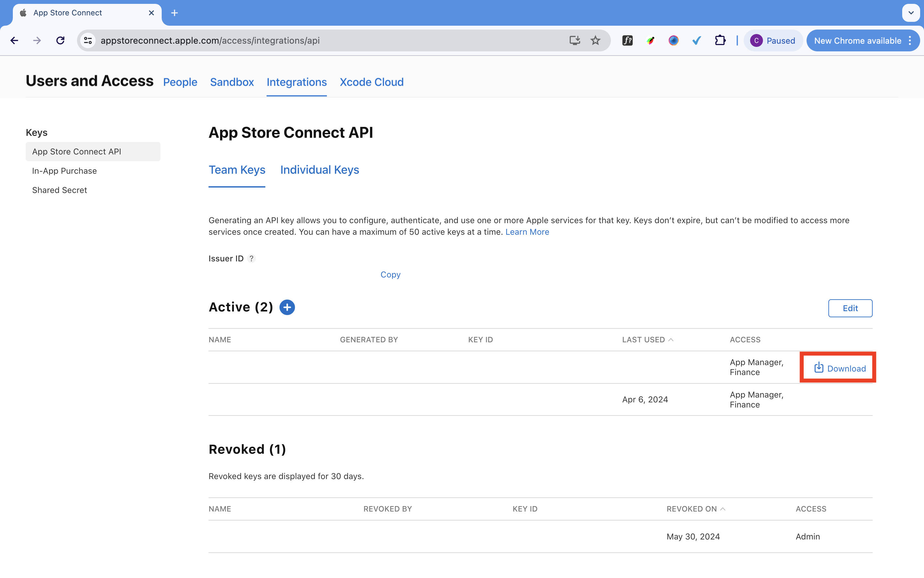Image resolution: width=924 pixels, height=578 pixels.
Task: Click the blue checkmark extension icon
Action: coord(697,40)
